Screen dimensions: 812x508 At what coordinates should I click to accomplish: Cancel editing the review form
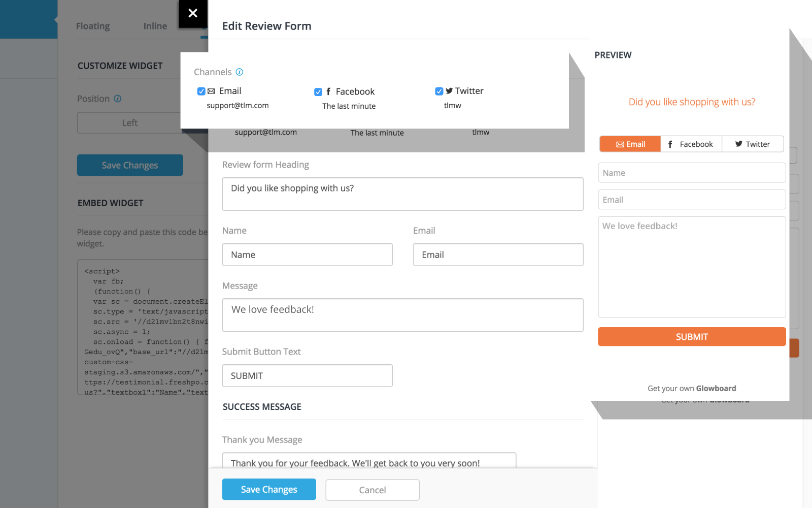pos(373,490)
